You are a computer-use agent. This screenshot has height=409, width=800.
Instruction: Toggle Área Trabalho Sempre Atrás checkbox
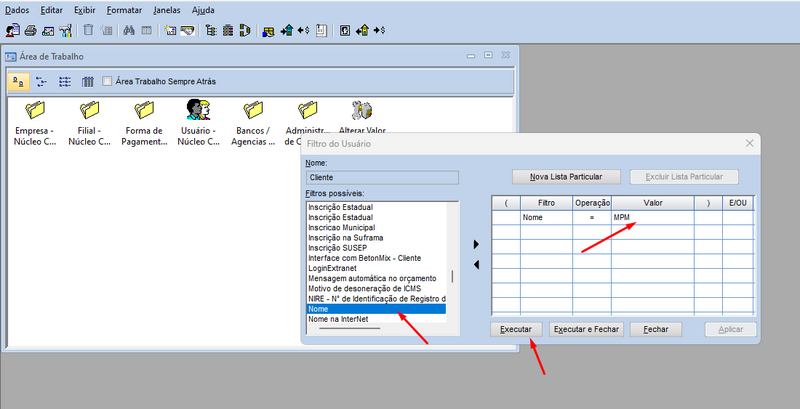pos(107,81)
